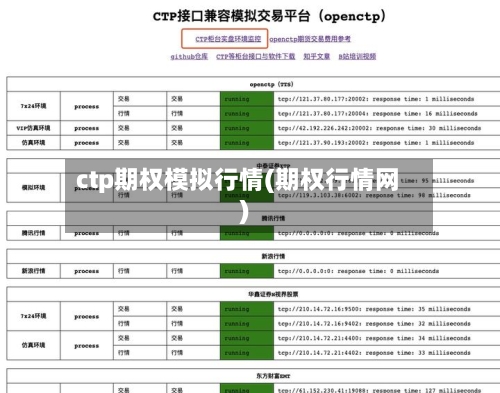This screenshot has height=393, width=500.
Task: Select the 东方财富EMT section header
Action: (x=273, y=376)
